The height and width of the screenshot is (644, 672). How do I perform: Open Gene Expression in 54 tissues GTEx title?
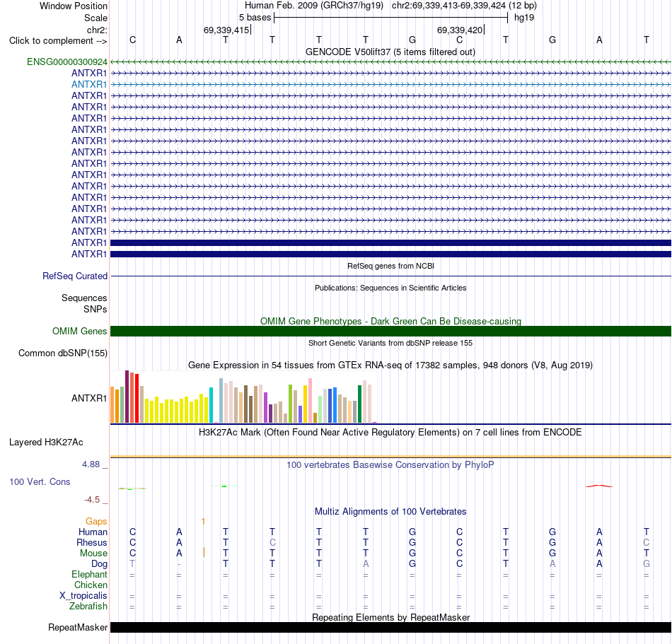click(390, 365)
